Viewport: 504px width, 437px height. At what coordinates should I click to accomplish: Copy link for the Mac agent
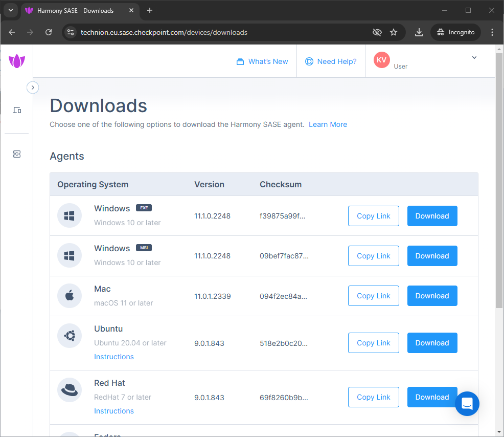coord(374,296)
